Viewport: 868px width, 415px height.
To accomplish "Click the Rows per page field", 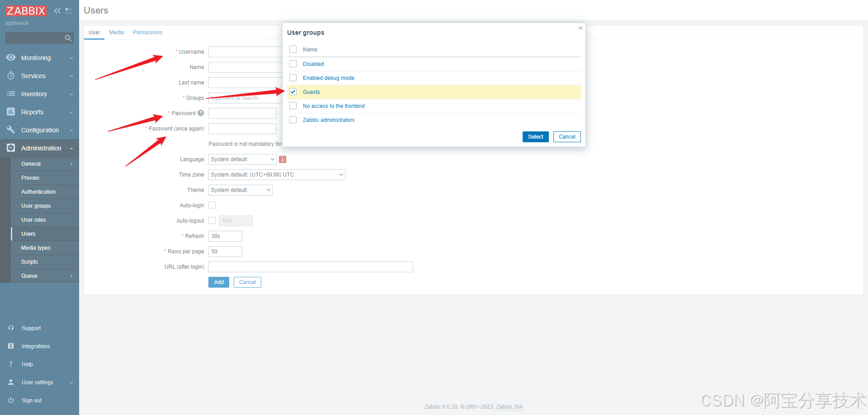I will [225, 252].
